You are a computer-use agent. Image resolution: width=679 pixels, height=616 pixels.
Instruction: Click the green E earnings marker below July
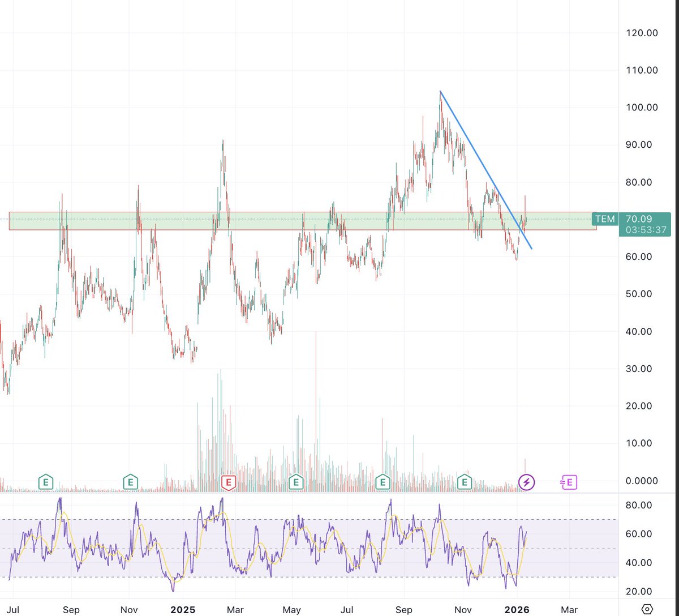coord(383,482)
